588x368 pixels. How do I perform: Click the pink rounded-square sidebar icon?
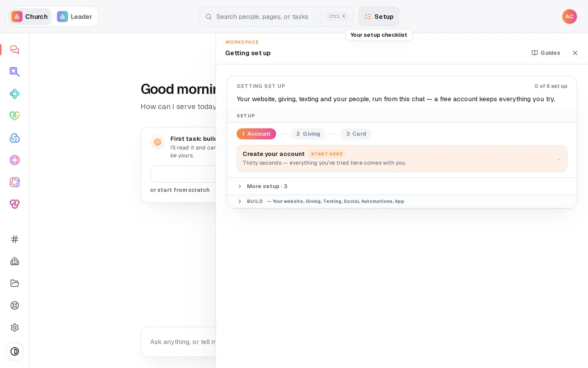(x=15, y=182)
